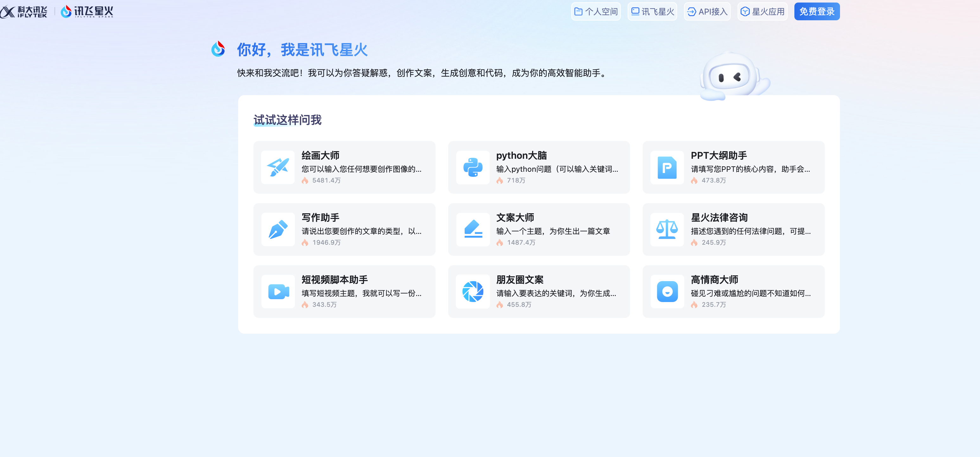This screenshot has height=457, width=980.
Task: Click description '填写短视频主题，我就可以写一份...'
Action: point(361,293)
